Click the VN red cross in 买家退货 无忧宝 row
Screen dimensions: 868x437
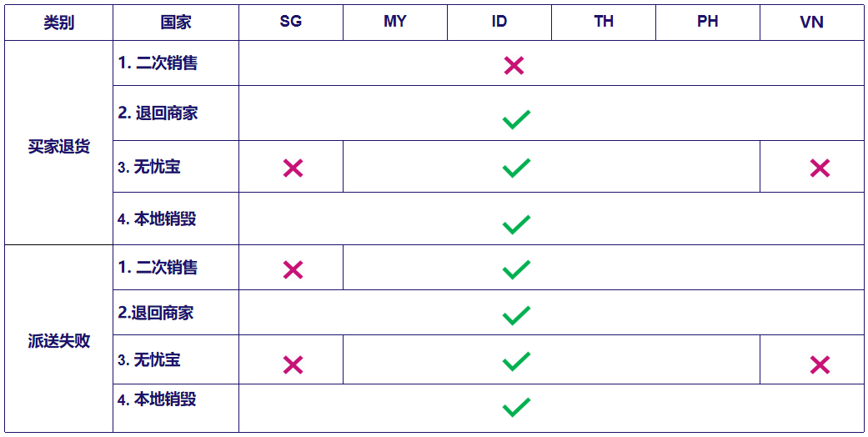coord(820,168)
